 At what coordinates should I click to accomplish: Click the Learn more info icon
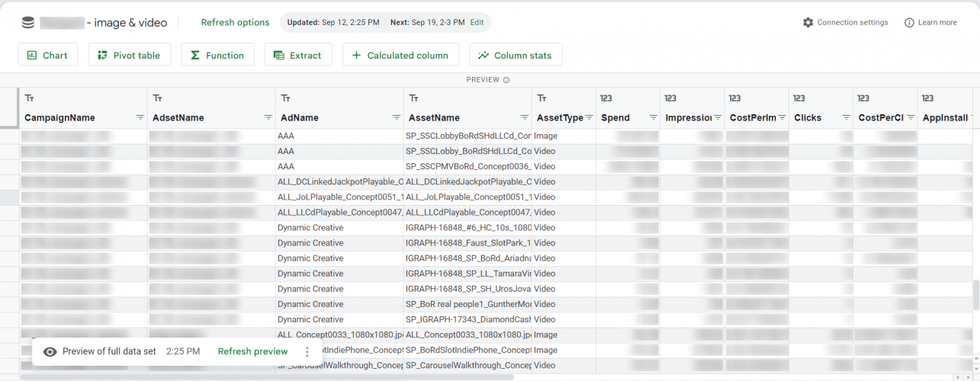point(909,23)
